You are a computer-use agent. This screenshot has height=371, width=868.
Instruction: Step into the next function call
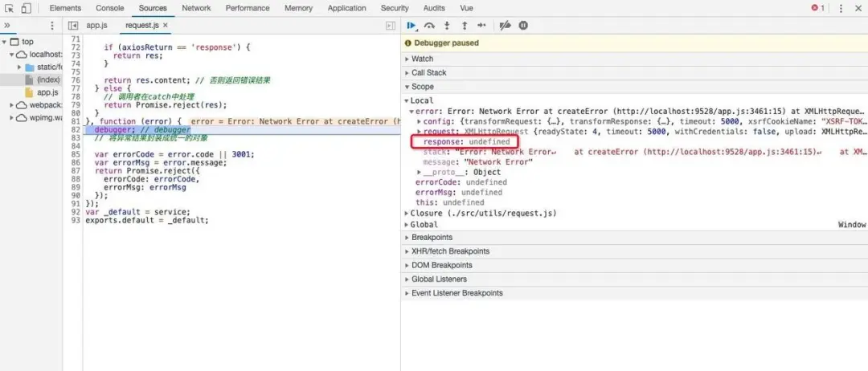pyautogui.click(x=448, y=26)
